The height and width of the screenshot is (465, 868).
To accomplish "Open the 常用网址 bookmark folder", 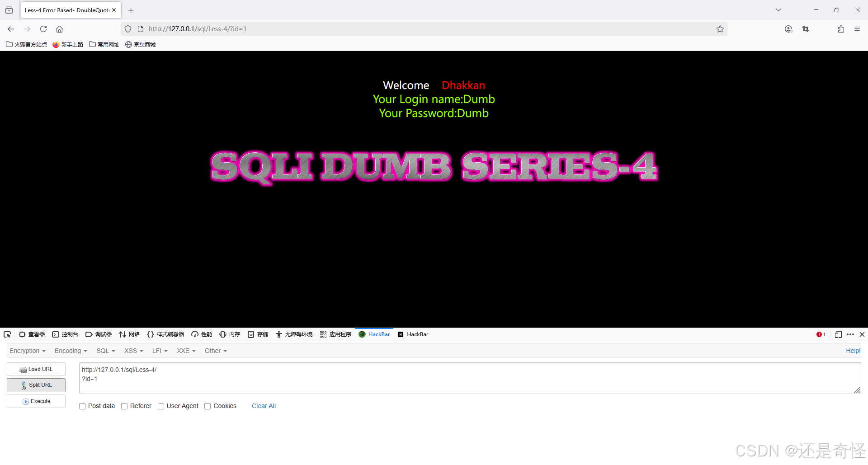I will (x=104, y=44).
